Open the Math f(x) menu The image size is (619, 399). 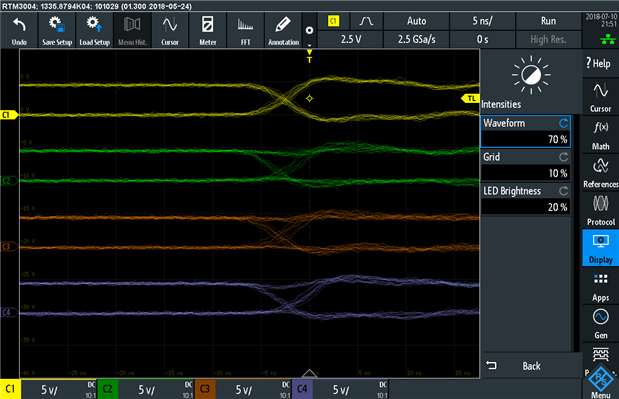pyautogui.click(x=600, y=135)
